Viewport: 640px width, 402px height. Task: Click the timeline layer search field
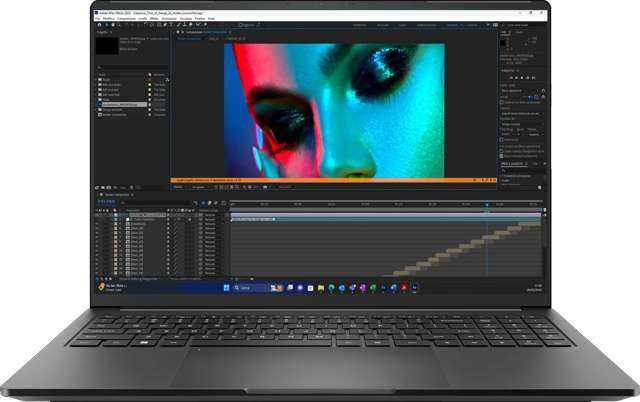coord(156,203)
